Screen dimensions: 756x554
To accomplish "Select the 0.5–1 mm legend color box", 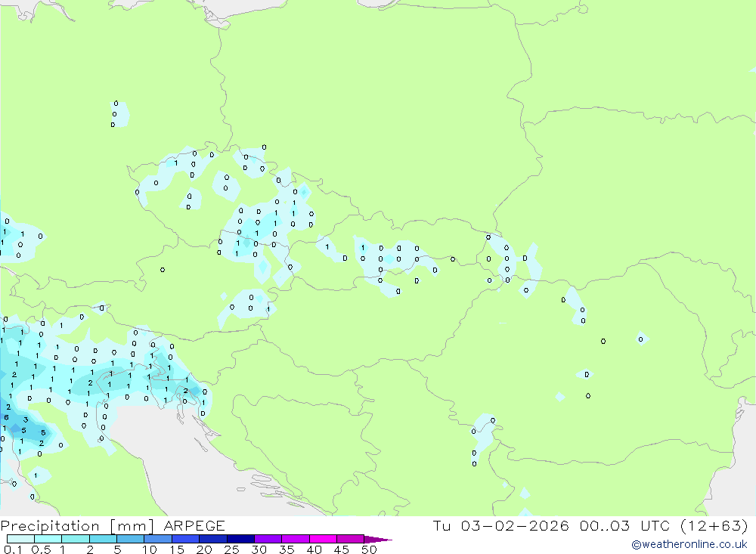I will tap(48, 539).
